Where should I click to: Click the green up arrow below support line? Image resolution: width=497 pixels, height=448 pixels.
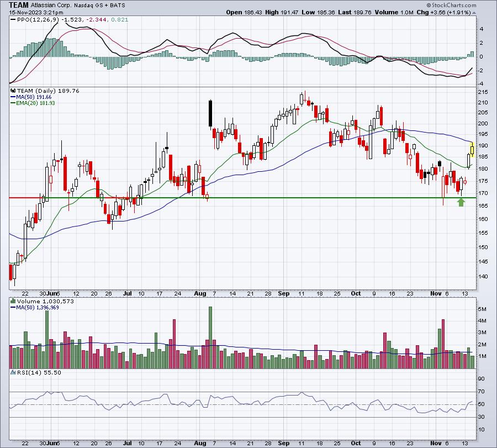click(461, 202)
